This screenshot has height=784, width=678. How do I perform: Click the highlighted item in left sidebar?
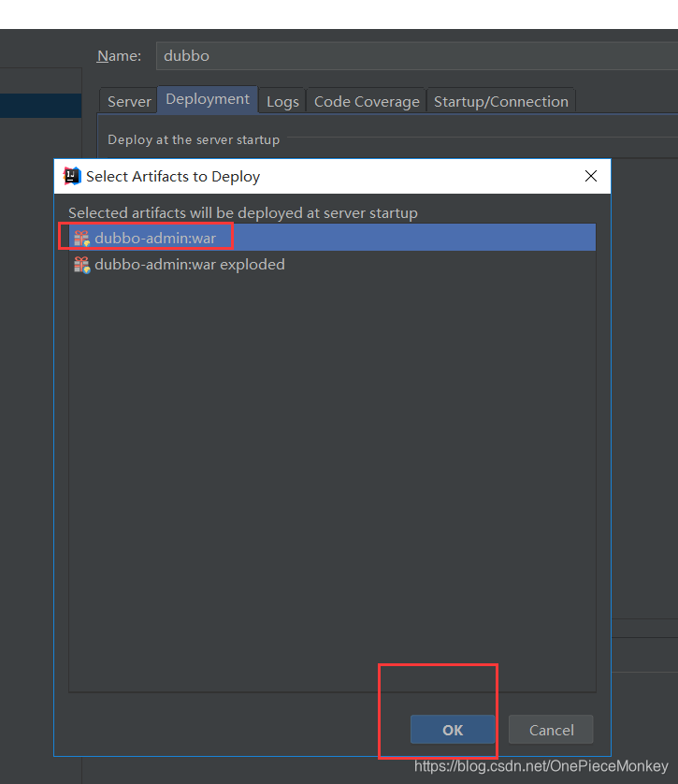click(x=40, y=106)
